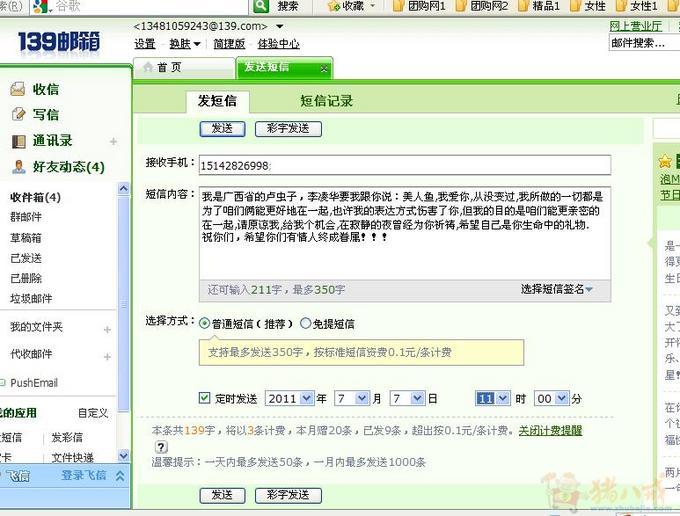This screenshot has height=516, width=680.
Task: Click the 短信内容 message text area
Action: click(x=405, y=233)
